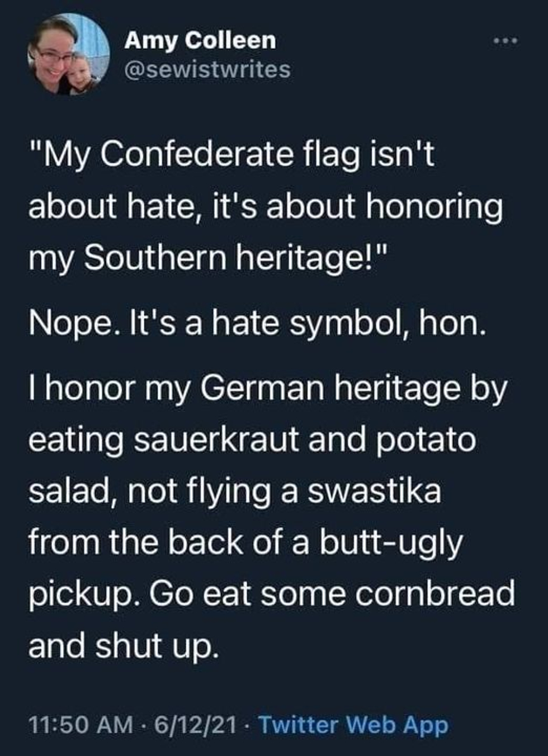Screen dimensions: 548x756
Task: Open the three-dot more options menu
Action: pyautogui.click(x=506, y=41)
